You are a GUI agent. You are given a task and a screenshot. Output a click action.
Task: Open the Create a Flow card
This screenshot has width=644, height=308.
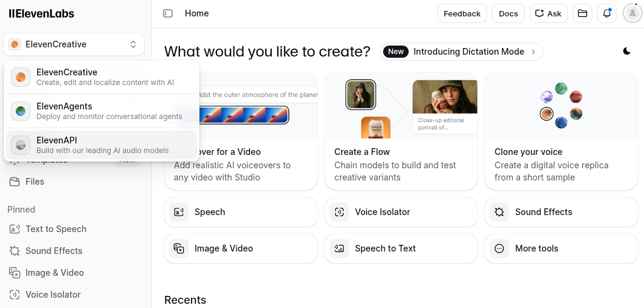[401, 131]
